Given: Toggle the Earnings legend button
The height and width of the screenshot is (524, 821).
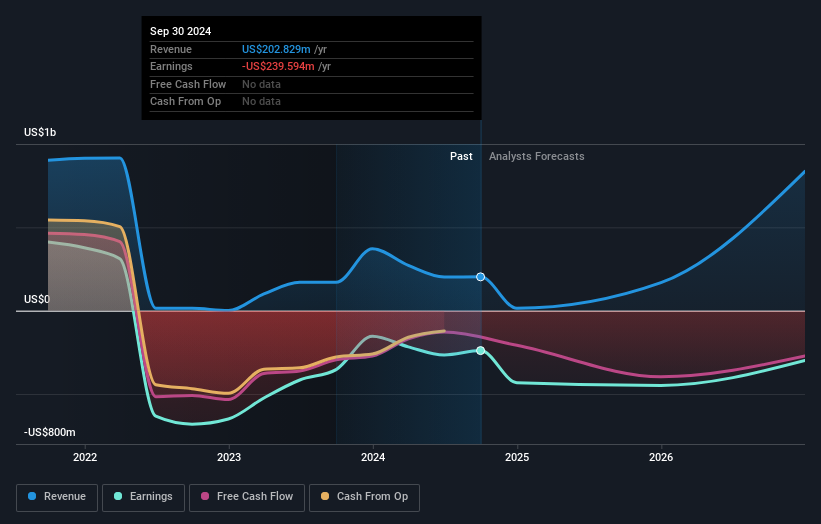Looking at the screenshot, I should click(143, 497).
